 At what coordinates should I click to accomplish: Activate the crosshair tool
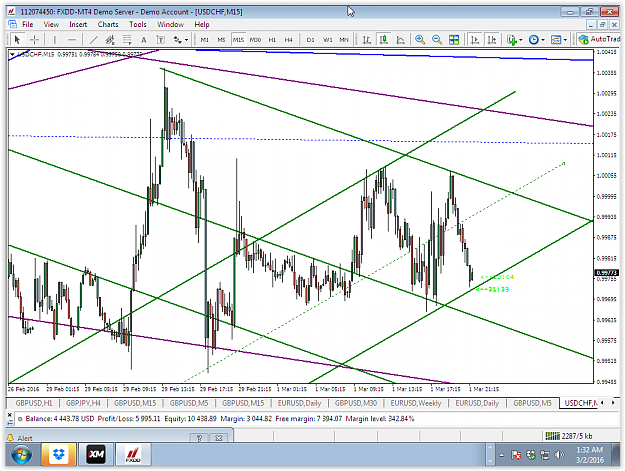coord(35,39)
